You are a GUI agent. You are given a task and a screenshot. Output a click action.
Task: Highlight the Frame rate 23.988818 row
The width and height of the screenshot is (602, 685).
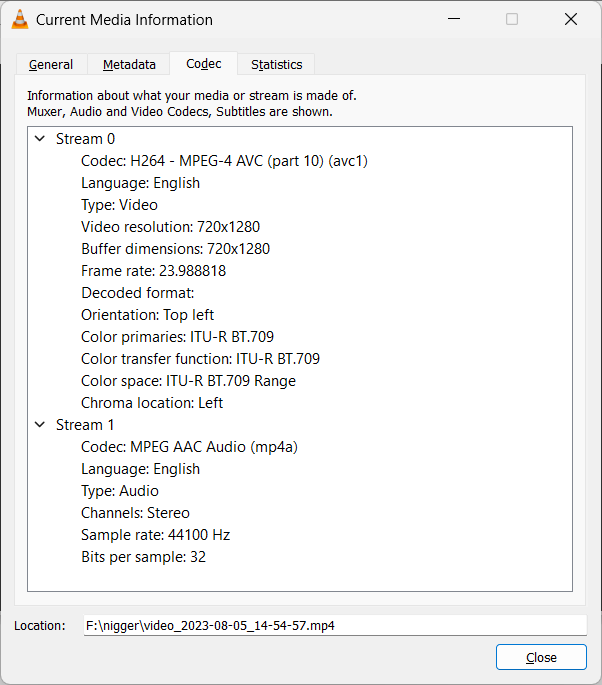tap(153, 271)
